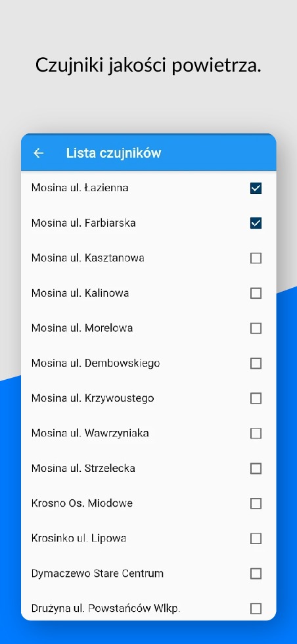Click the Lista czujników header title
297x644 pixels.
[x=114, y=153]
